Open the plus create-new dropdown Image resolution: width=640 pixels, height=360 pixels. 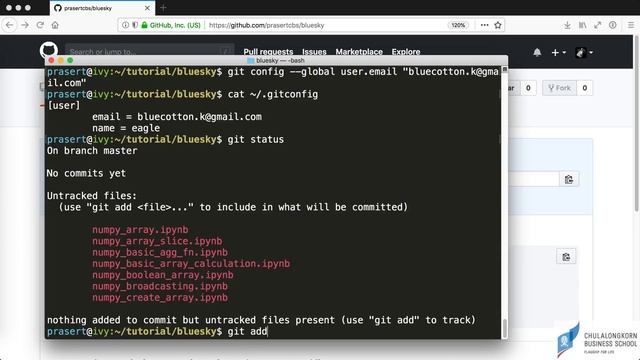(x=559, y=52)
